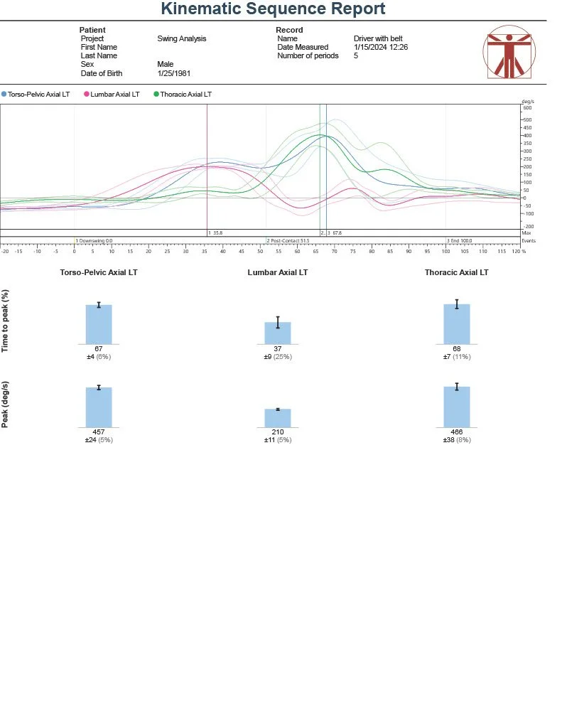The image size is (562, 728).
Task: Click the blue Torso-Pelvic legend dot
Action: 4,94
